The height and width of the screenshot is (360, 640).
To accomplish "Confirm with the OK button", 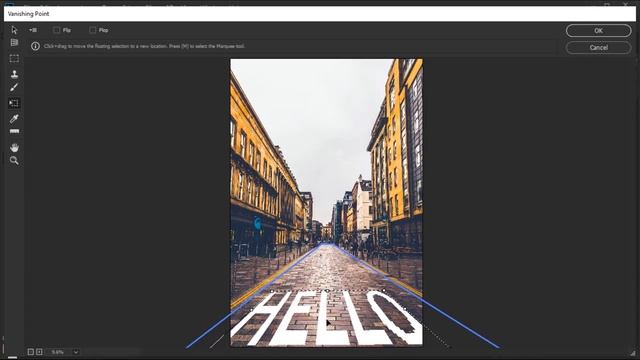I will coord(598,31).
